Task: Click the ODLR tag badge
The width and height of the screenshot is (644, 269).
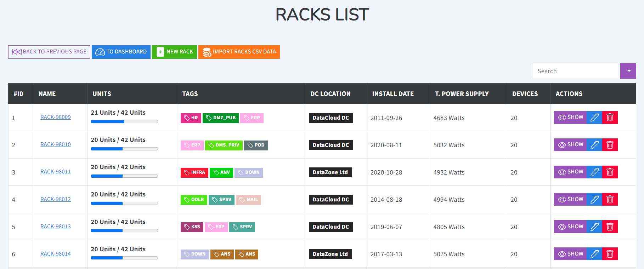Action: tap(194, 200)
